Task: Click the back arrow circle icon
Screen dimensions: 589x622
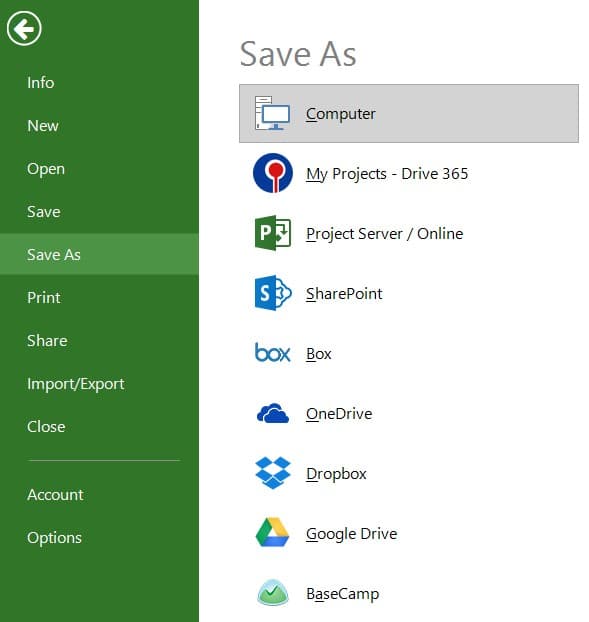Action: pos(24,29)
